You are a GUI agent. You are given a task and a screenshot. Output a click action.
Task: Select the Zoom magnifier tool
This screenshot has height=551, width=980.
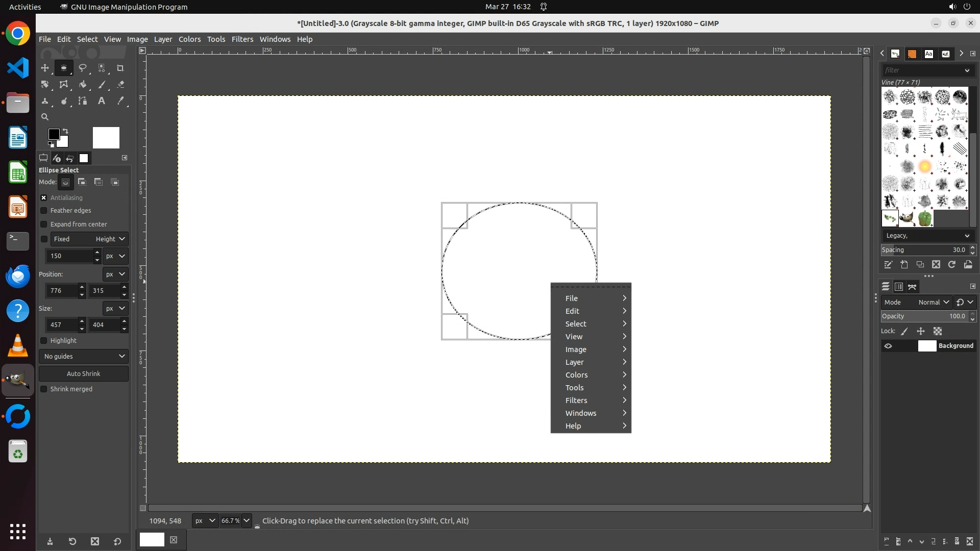point(45,117)
